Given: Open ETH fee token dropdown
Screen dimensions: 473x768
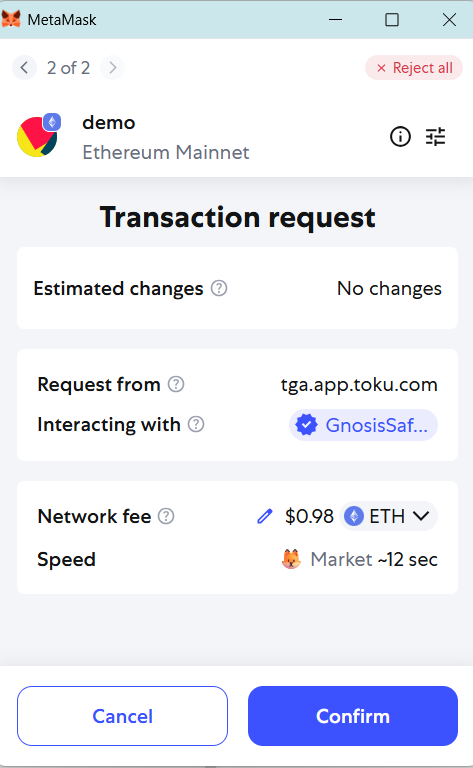Looking at the screenshot, I should coord(388,516).
